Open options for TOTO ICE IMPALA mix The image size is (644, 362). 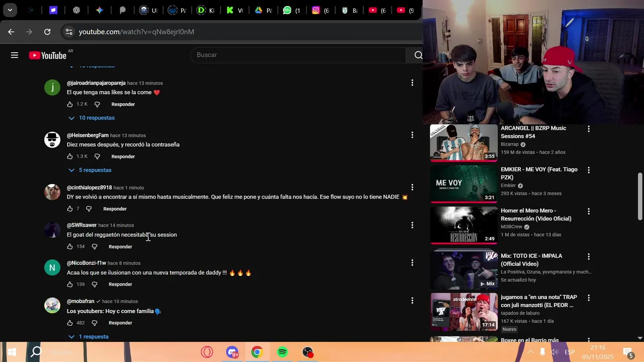589,256
